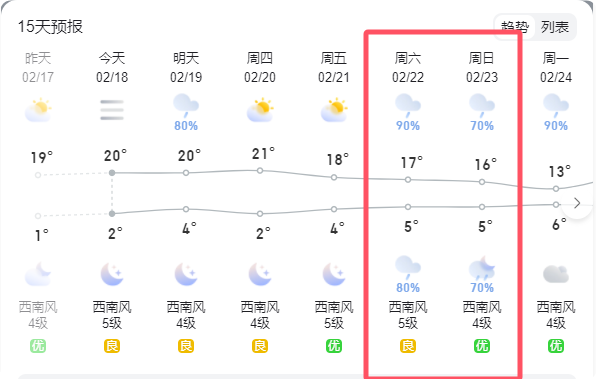Click Monday 02/24 night cloudy icon
Image resolution: width=596 pixels, height=379 pixels.
coord(556,274)
